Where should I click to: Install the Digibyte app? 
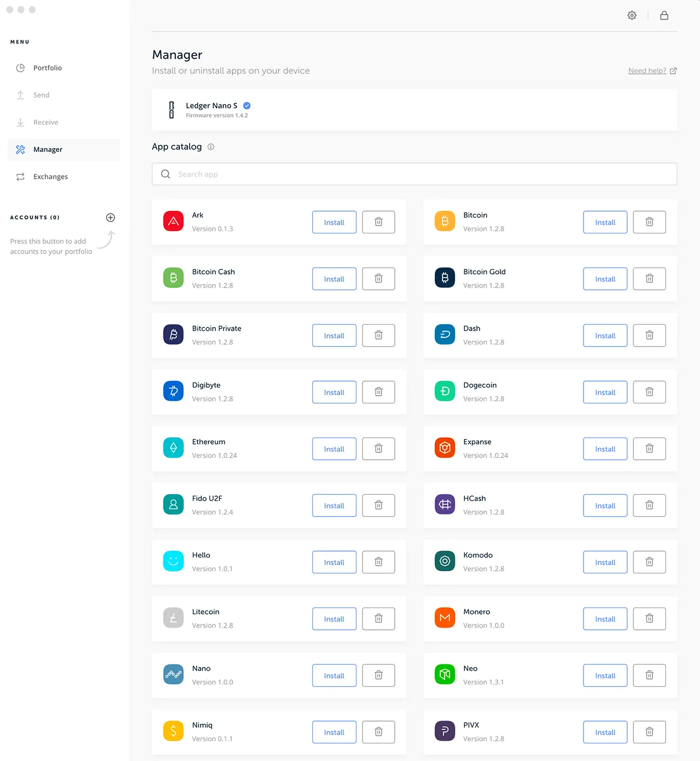[334, 392]
